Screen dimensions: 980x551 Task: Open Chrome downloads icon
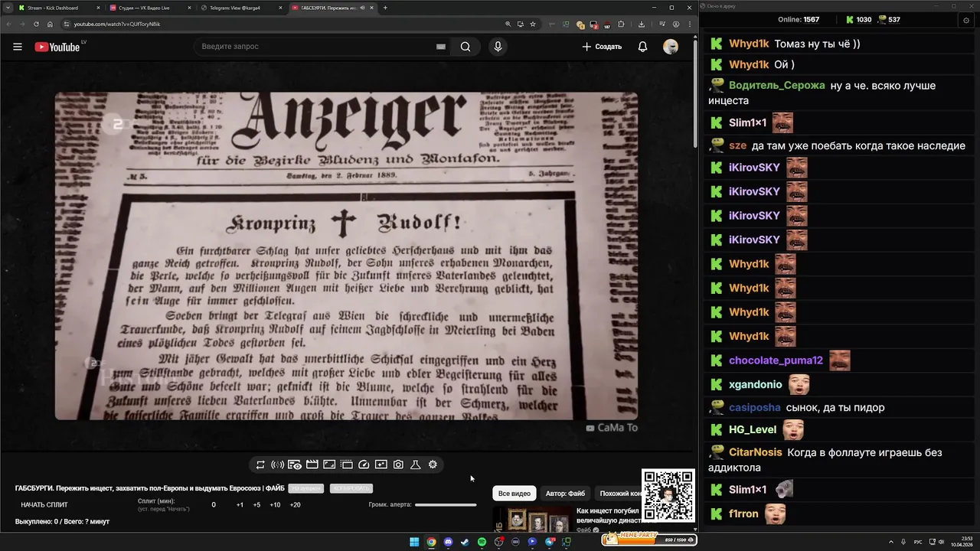click(x=642, y=24)
